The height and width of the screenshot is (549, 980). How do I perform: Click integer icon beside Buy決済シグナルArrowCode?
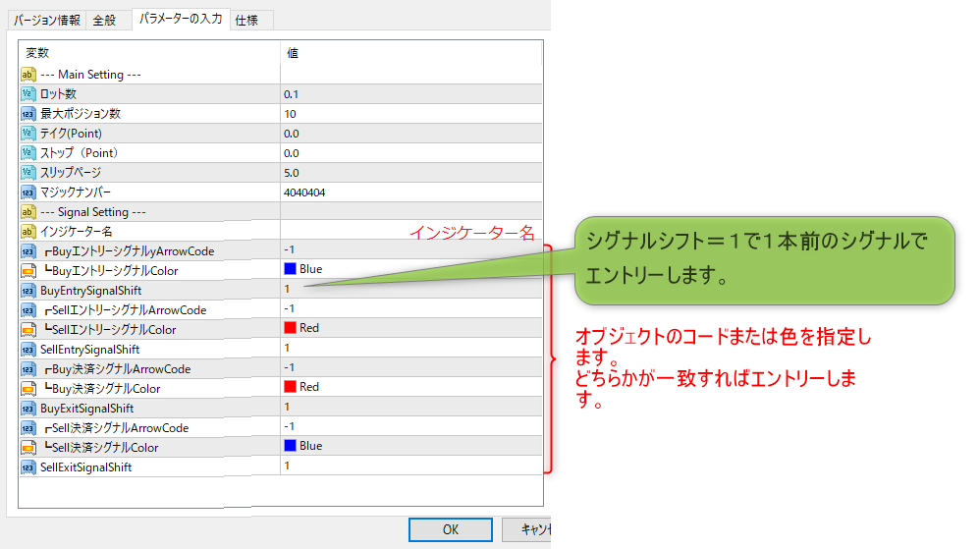(x=27, y=369)
